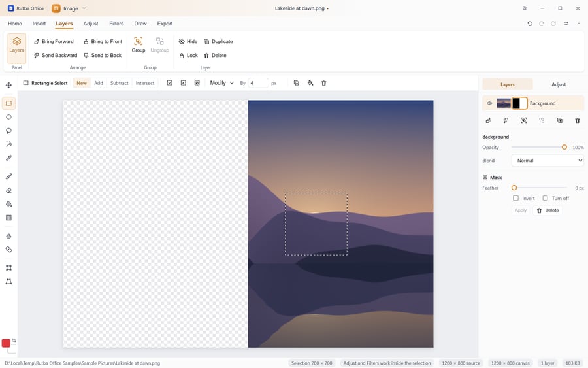
Task: Choose Subtract selection mode
Action: click(120, 83)
